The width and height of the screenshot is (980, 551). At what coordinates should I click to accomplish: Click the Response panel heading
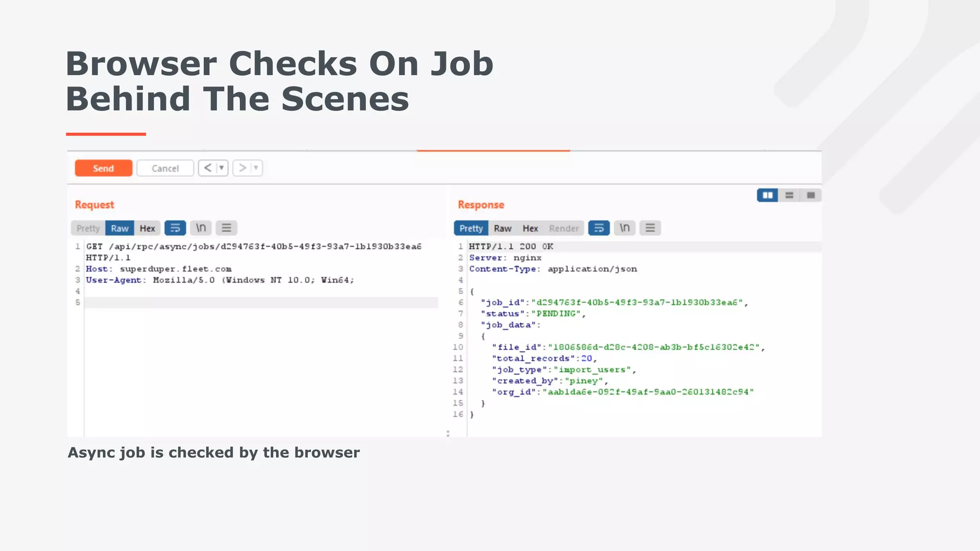(x=481, y=205)
